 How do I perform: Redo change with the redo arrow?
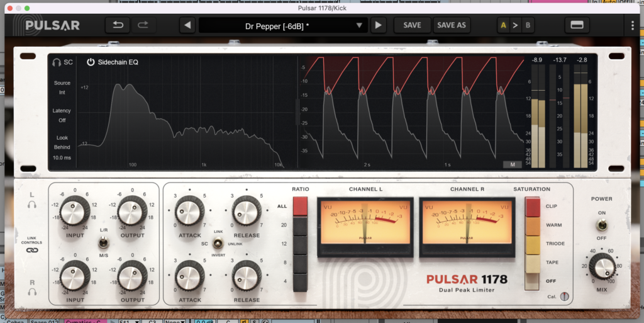(x=143, y=25)
